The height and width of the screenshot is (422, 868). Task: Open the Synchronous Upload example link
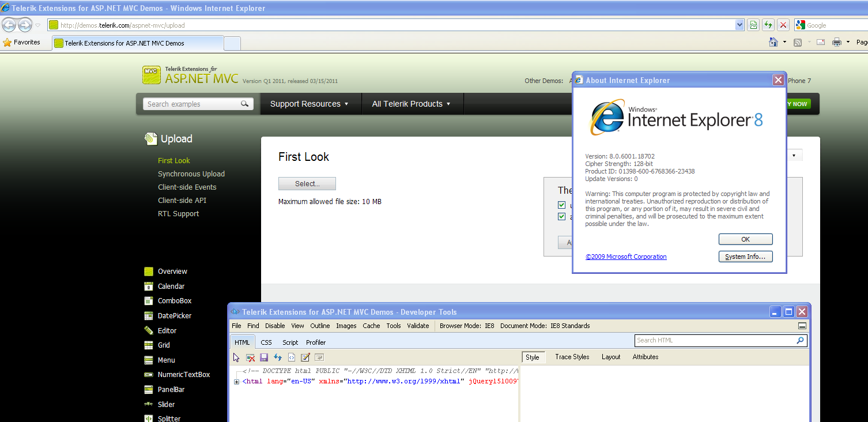click(191, 174)
